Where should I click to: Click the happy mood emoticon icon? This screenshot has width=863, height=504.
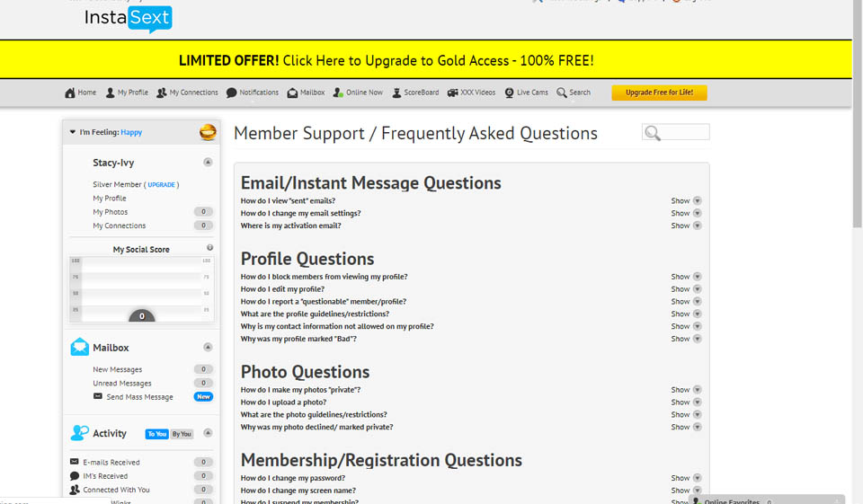[x=208, y=132]
